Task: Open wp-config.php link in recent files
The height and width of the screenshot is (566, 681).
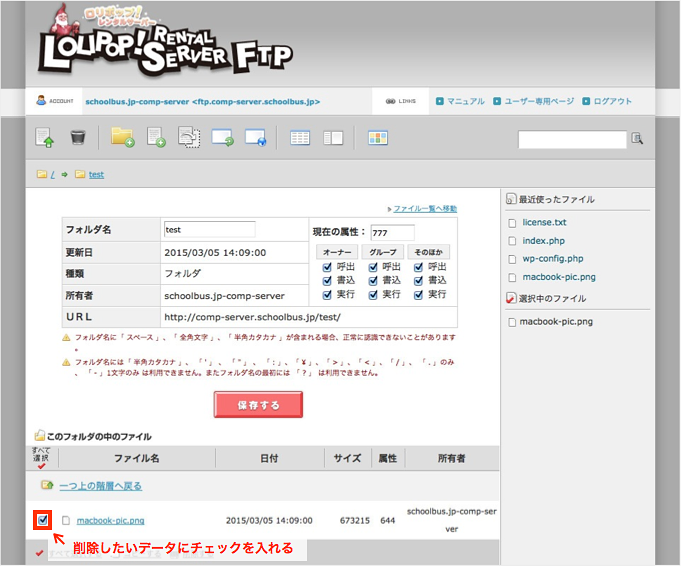Action: point(552,258)
